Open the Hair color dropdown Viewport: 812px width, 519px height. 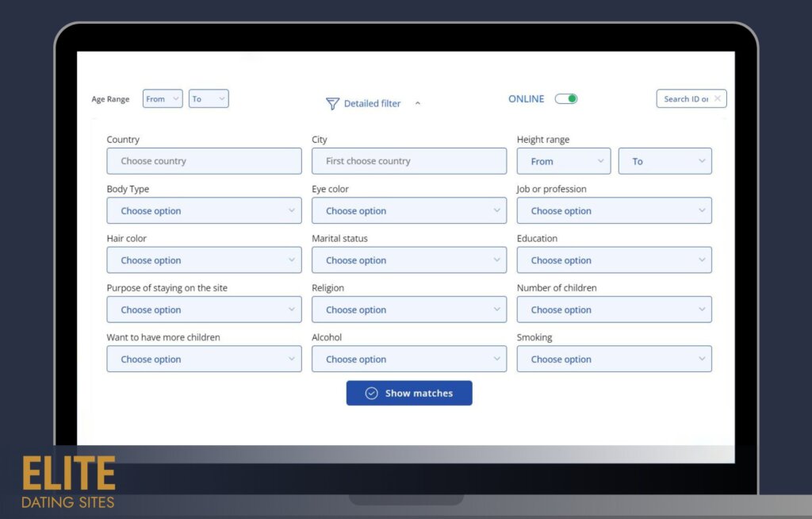click(x=204, y=259)
